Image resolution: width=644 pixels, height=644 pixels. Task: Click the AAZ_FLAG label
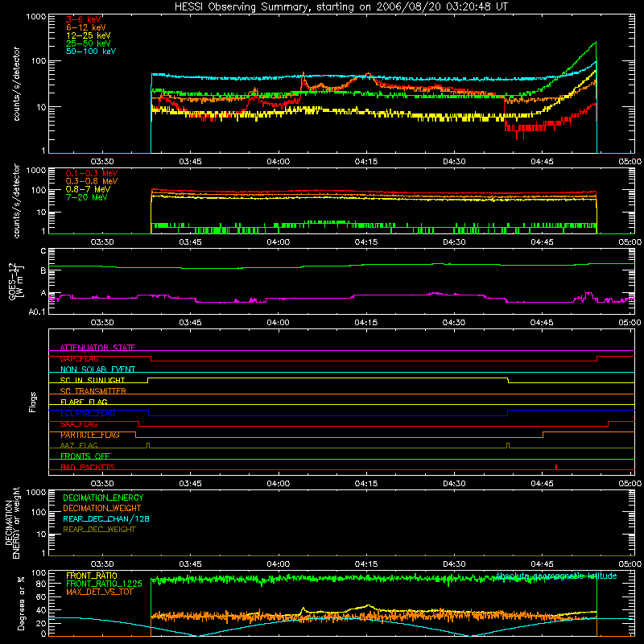tap(79, 445)
